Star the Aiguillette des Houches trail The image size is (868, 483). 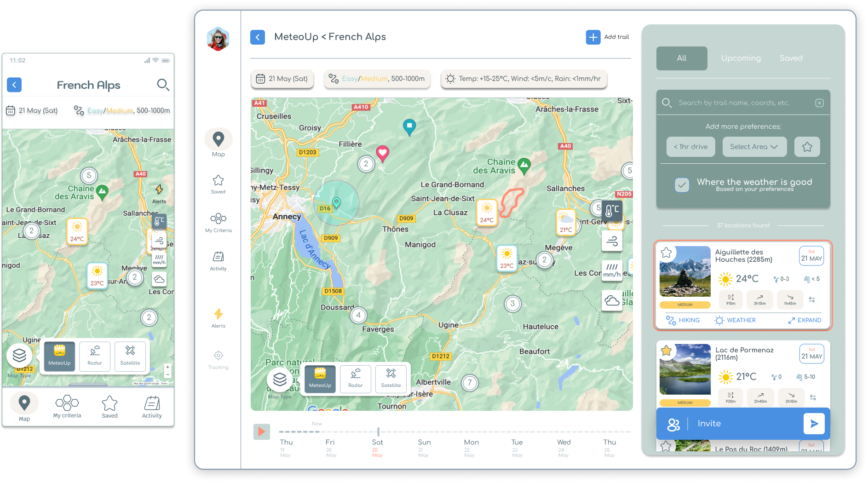[666, 253]
